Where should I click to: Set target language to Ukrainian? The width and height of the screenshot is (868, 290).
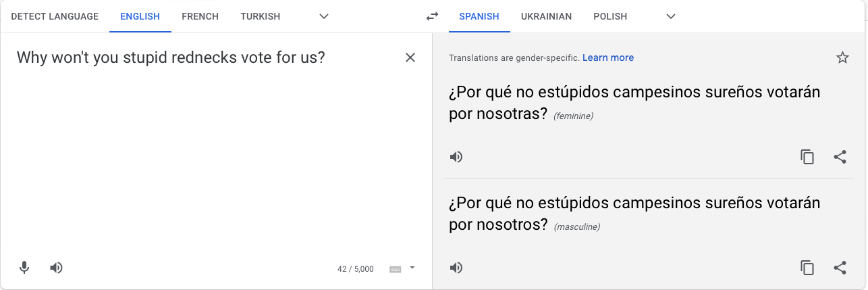[546, 16]
